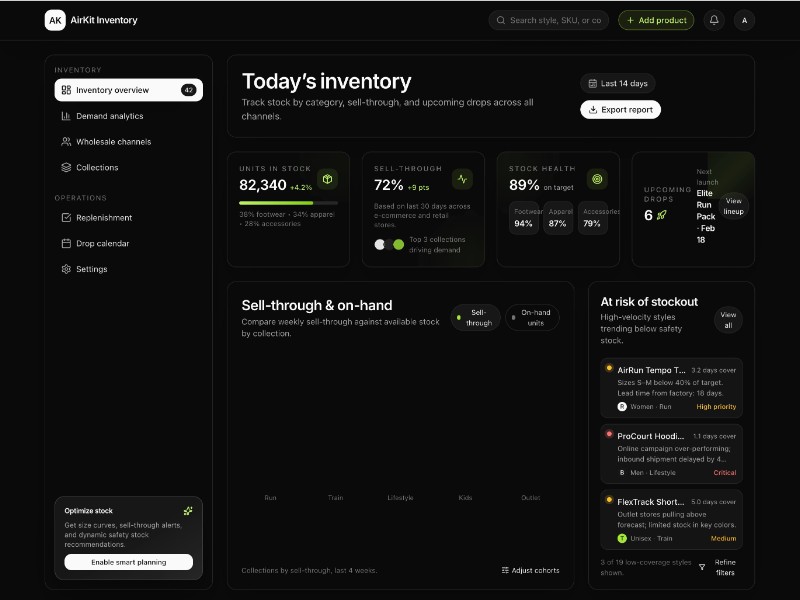Click the Export report button

pyautogui.click(x=620, y=110)
